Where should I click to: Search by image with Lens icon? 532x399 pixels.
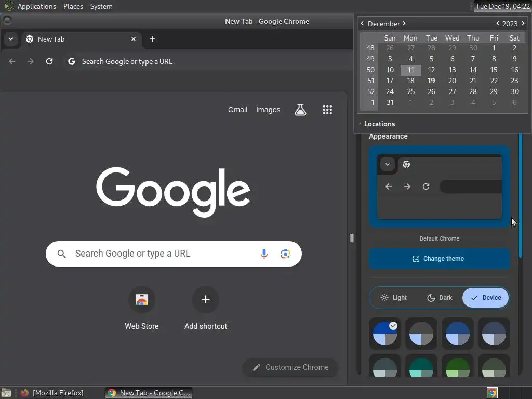pos(285,254)
